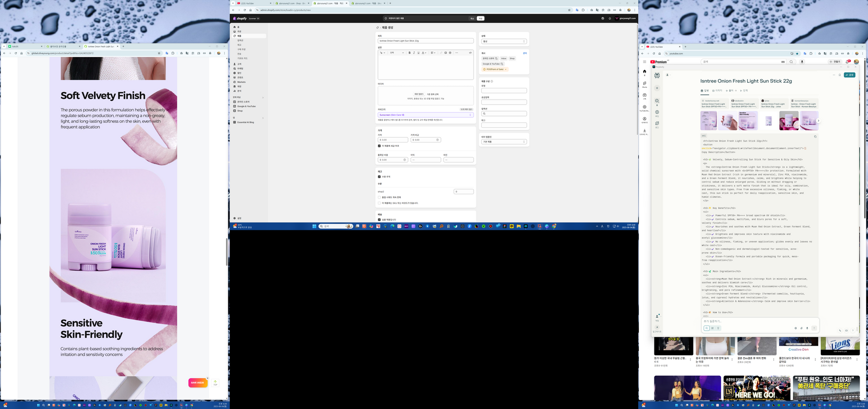Switch to the YouTube tab in the Shopify browser window

[x=254, y=3]
